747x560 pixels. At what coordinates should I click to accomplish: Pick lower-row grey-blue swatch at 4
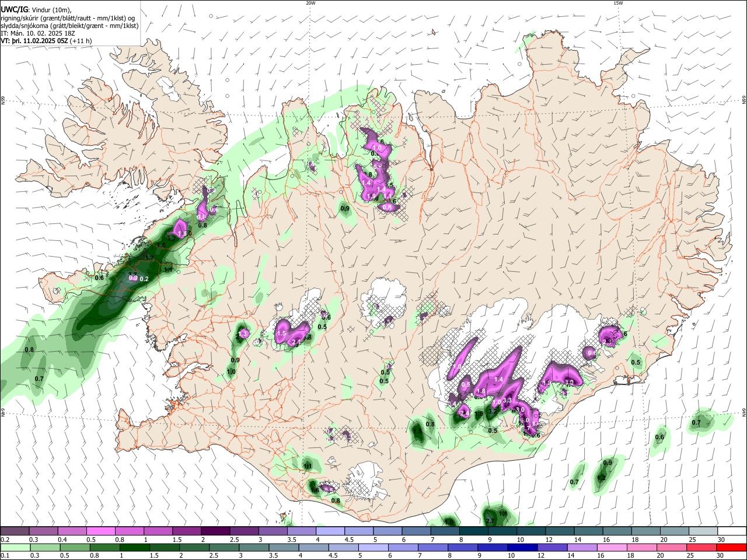tap(314, 547)
